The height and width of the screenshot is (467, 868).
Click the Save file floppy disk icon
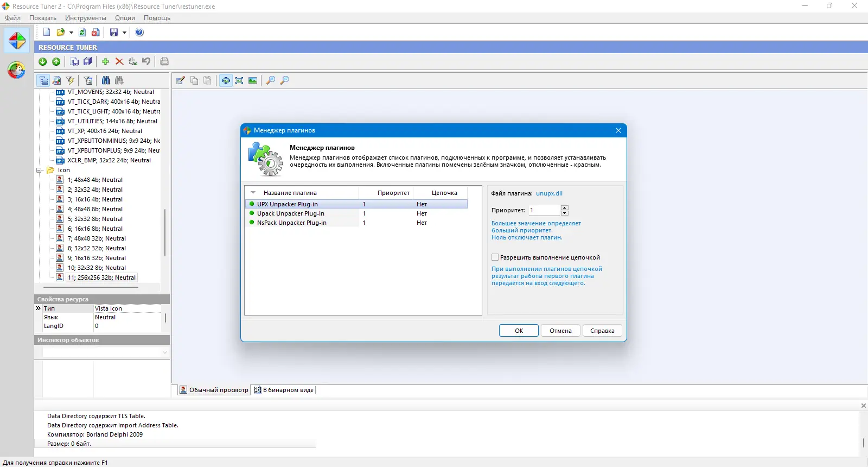(x=114, y=33)
